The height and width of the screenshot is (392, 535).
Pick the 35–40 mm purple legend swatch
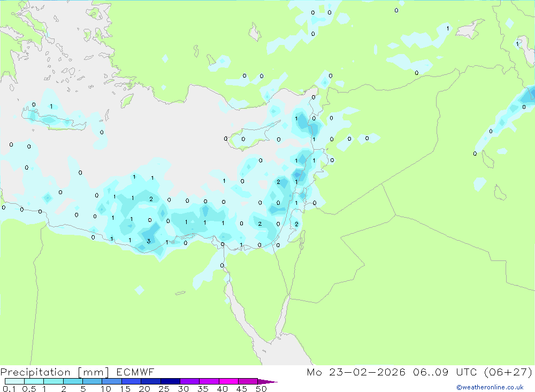coord(209,381)
